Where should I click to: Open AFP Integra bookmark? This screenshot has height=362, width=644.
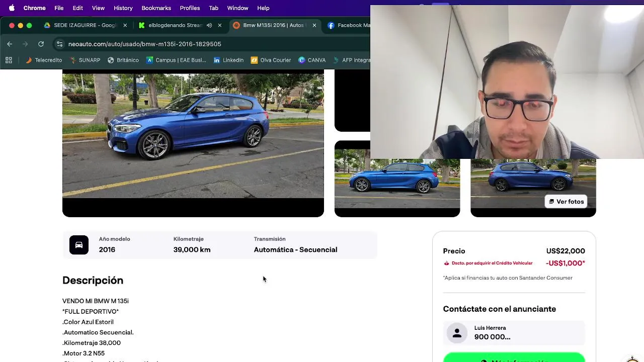pyautogui.click(x=352, y=60)
